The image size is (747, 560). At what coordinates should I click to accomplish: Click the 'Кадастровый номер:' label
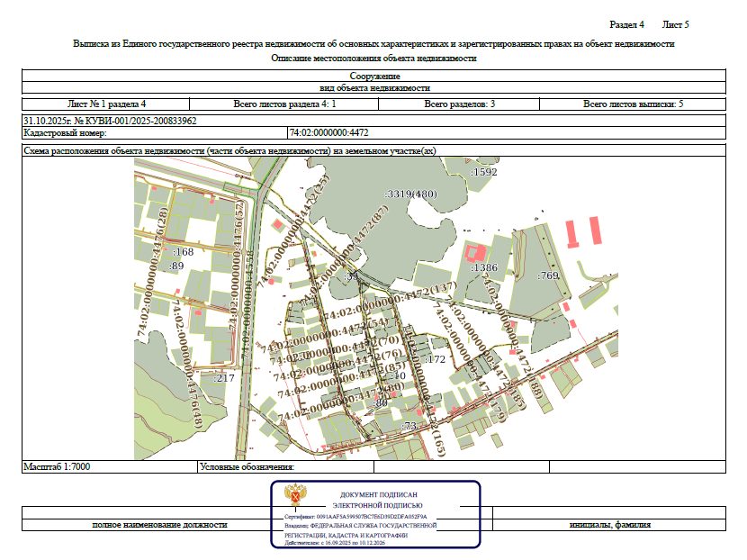pos(65,133)
